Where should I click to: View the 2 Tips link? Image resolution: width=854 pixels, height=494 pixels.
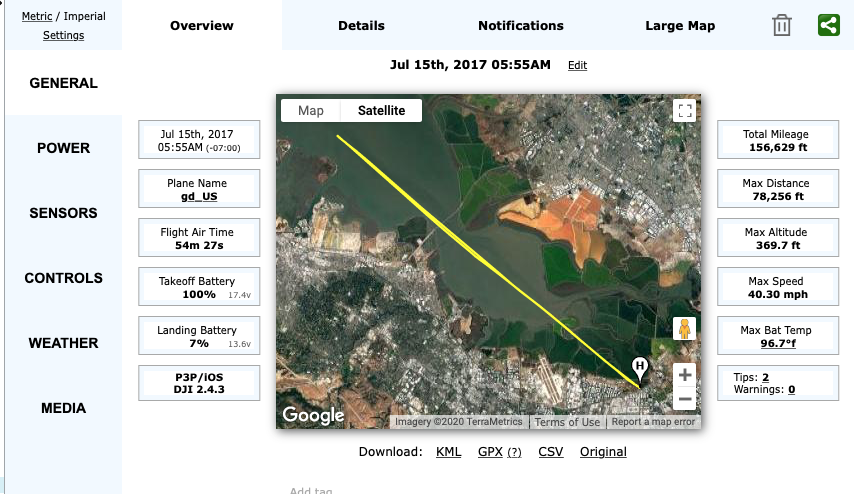(765, 377)
